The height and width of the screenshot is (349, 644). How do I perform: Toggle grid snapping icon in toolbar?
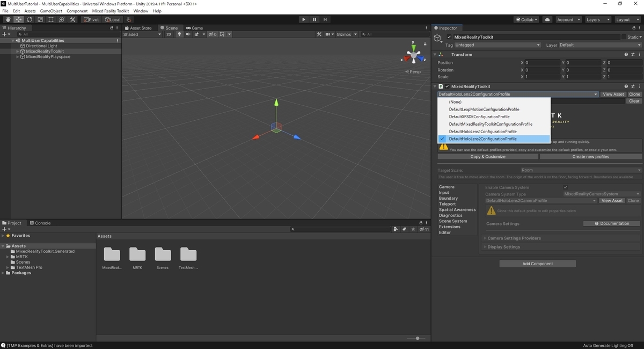pyautogui.click(x=129, y=19)
